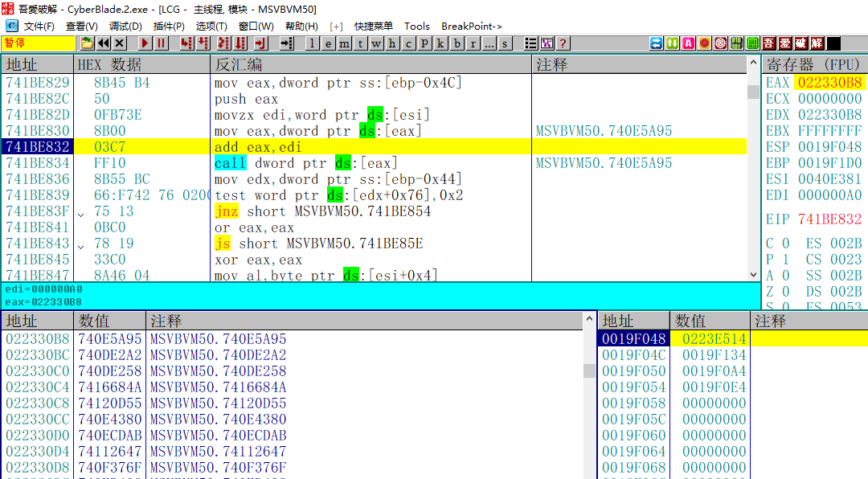Click the black square toolbar icon
This screenshot has width=868, height=479.
[833, 43]
